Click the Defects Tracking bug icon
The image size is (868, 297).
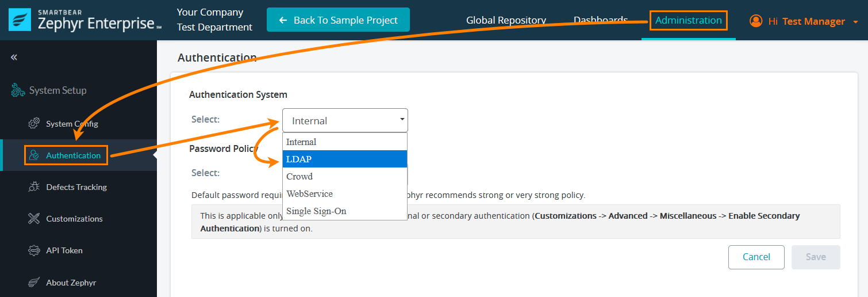(34, 187)
